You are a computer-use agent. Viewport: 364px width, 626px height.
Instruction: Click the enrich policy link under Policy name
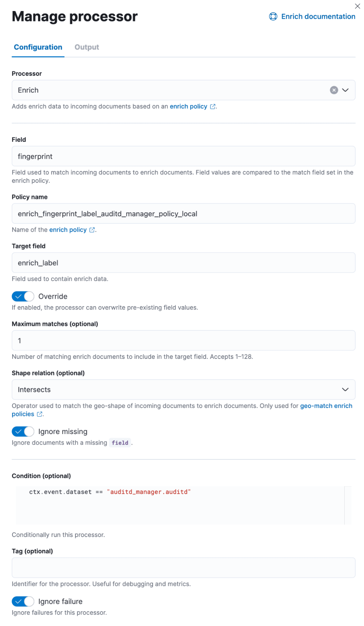point(68,230)
